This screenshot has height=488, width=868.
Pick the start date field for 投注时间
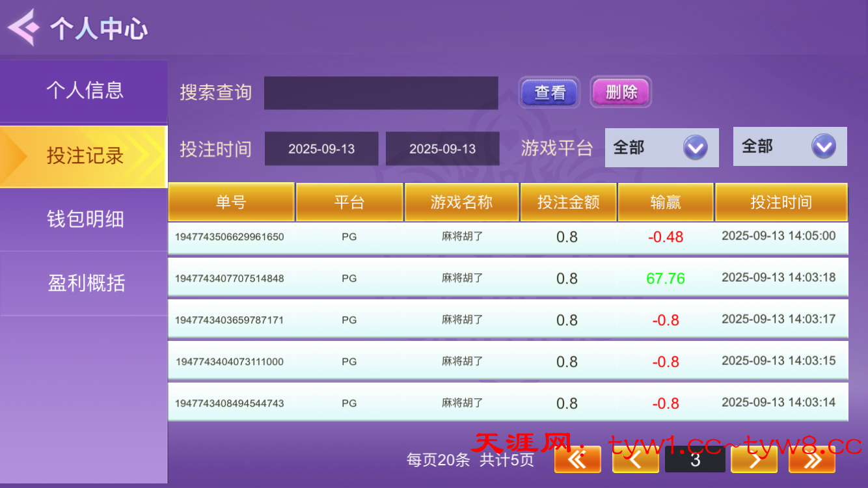point(321,149)
